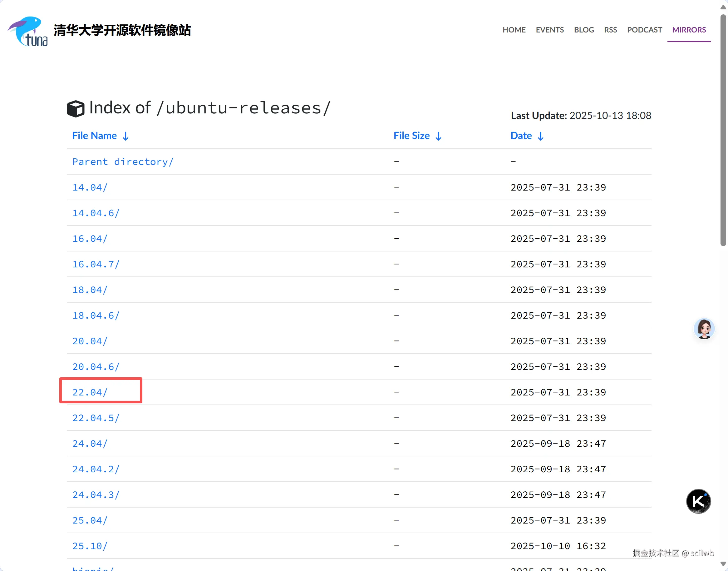Click the date of the 14.04/ row

click(558, 187)
